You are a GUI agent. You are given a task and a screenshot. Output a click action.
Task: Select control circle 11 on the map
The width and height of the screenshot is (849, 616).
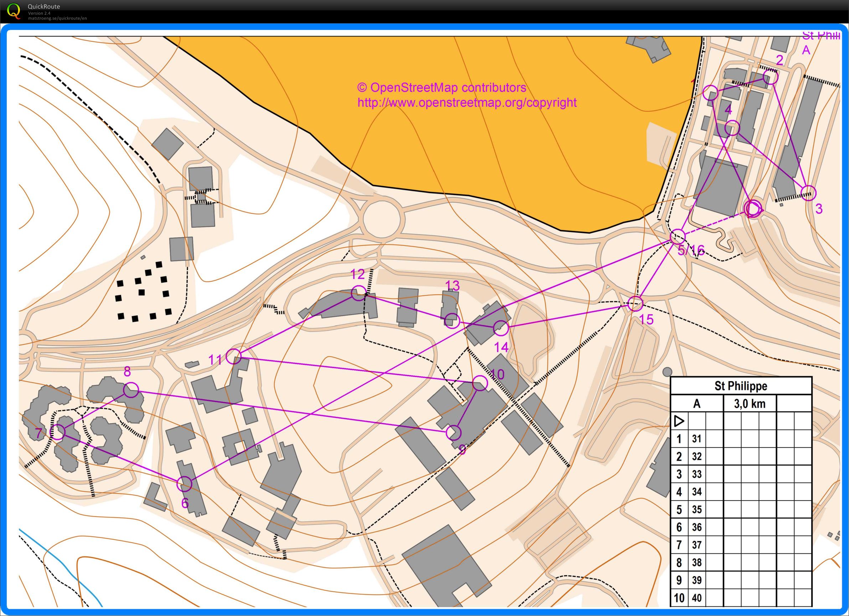tap(234, 356)
